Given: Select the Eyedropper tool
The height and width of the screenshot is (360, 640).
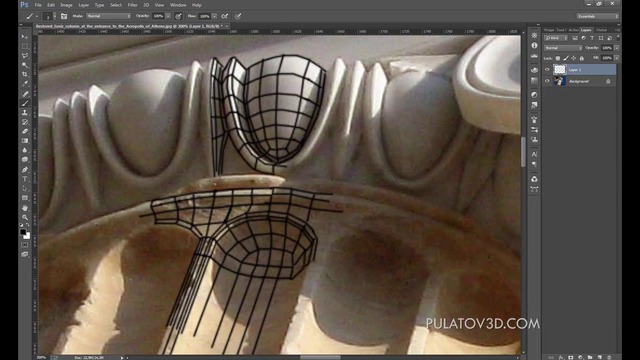Looking at the screenshot, I should (25, 84).
